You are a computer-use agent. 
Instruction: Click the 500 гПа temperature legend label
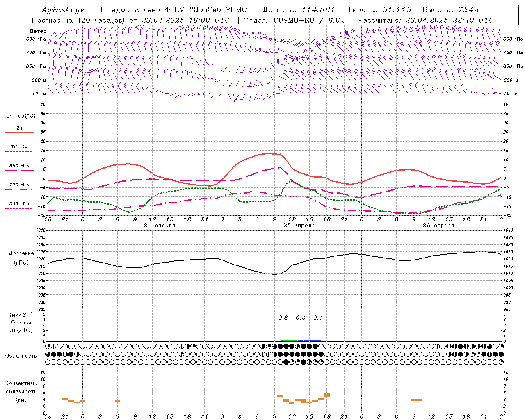pyautogui.click(x=19, y=204)
